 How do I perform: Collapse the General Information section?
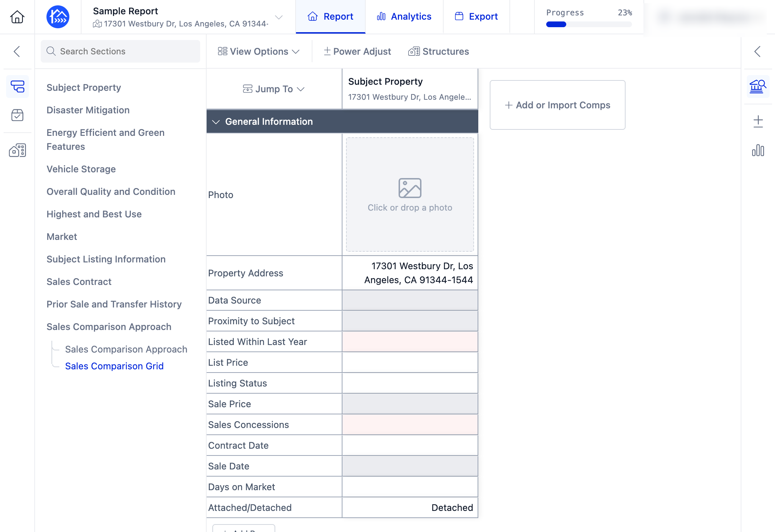click(x=216, y=122)
